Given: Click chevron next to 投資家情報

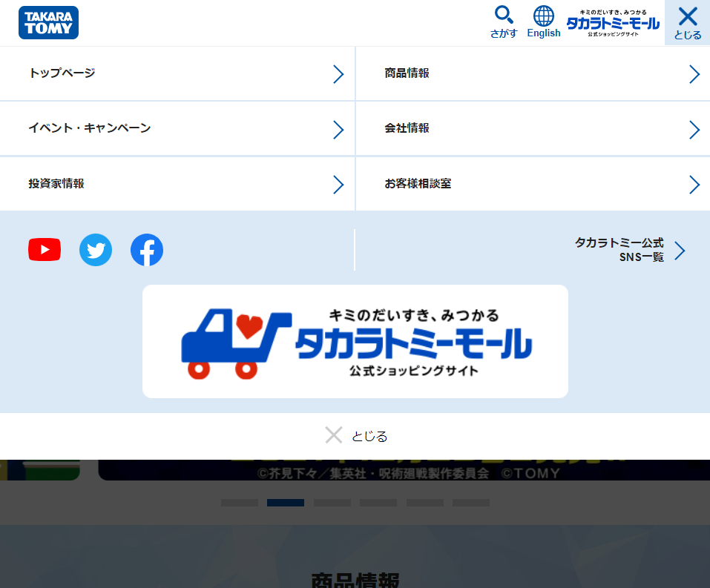Looking at the screenshot, I should 338,185.
